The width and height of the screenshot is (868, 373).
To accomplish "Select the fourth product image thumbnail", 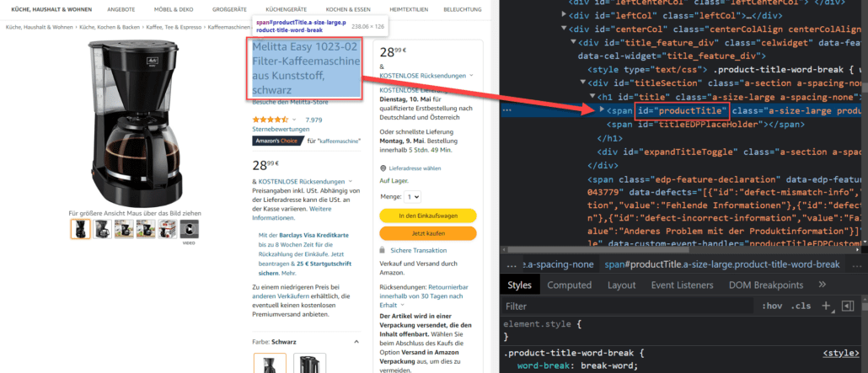I will coord(146,228).
